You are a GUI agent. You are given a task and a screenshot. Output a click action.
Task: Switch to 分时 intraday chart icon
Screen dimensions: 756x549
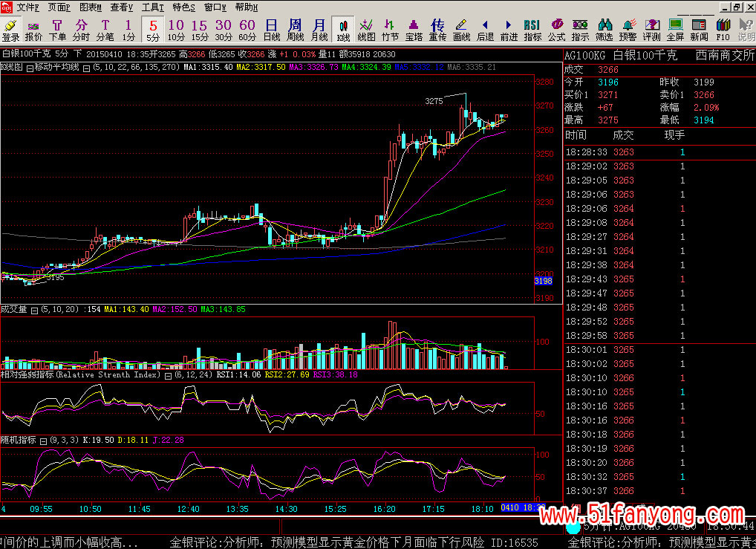[x=81, y=30]
